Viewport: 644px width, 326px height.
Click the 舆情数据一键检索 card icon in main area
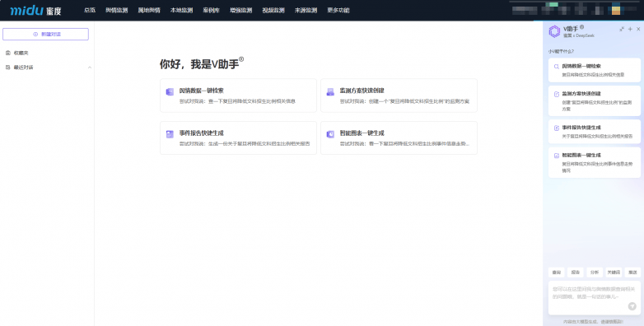tap(170, 92)
